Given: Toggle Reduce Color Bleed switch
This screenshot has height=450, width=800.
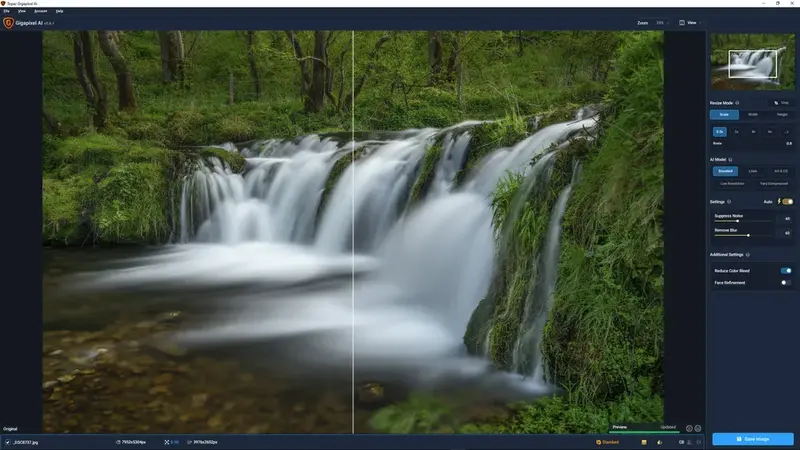Looking at the screenshot, I should coord(786,271).
